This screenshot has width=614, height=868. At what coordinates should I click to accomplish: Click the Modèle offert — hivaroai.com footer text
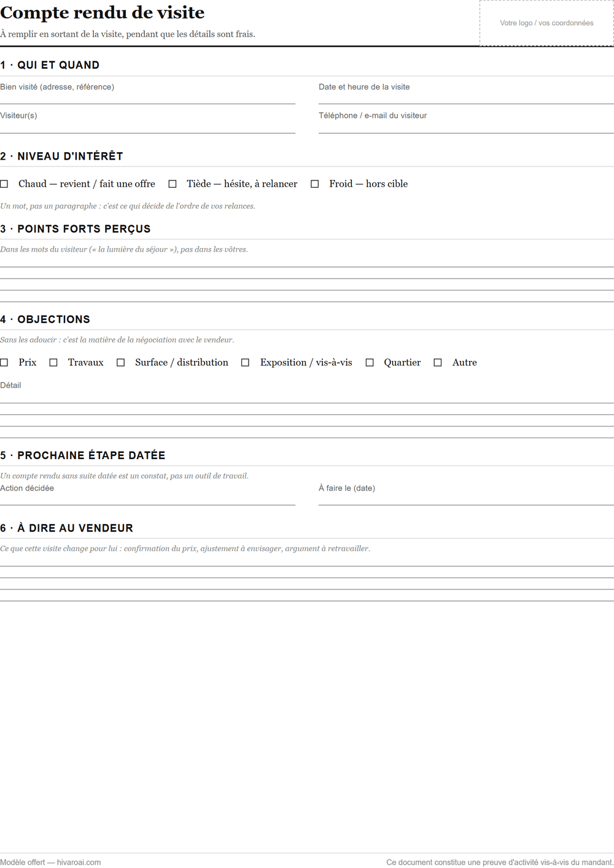50,862
